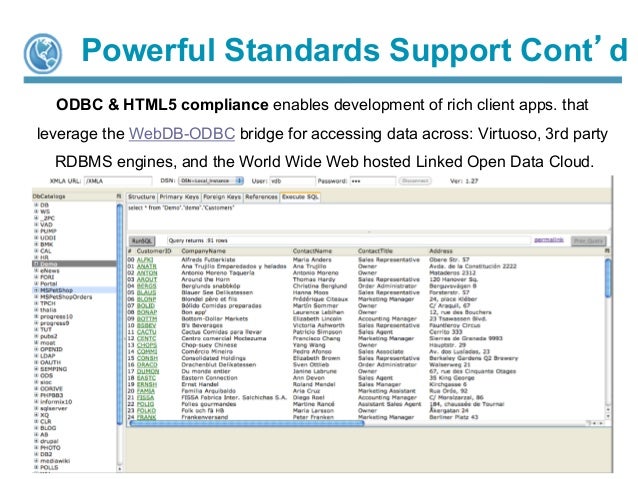The width and height of the screenshot is (638, 479).
Task: Open the WebDB-ODBC link
Action: (x=182, y=134)
